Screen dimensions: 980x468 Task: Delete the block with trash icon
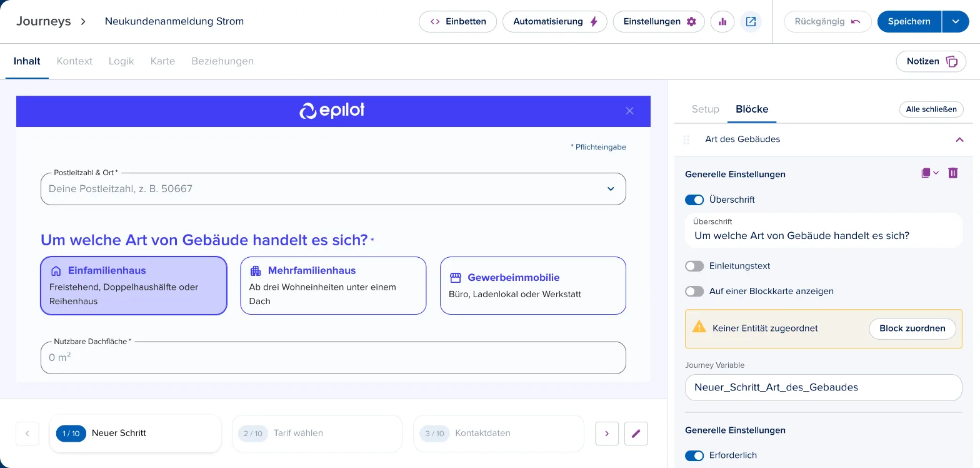point(953,173)
